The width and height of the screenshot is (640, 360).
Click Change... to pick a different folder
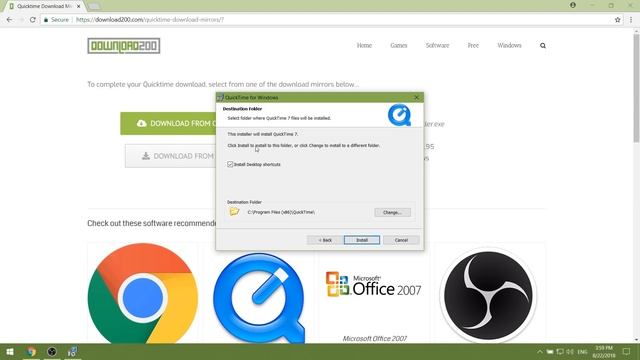[x=392, y=212]
